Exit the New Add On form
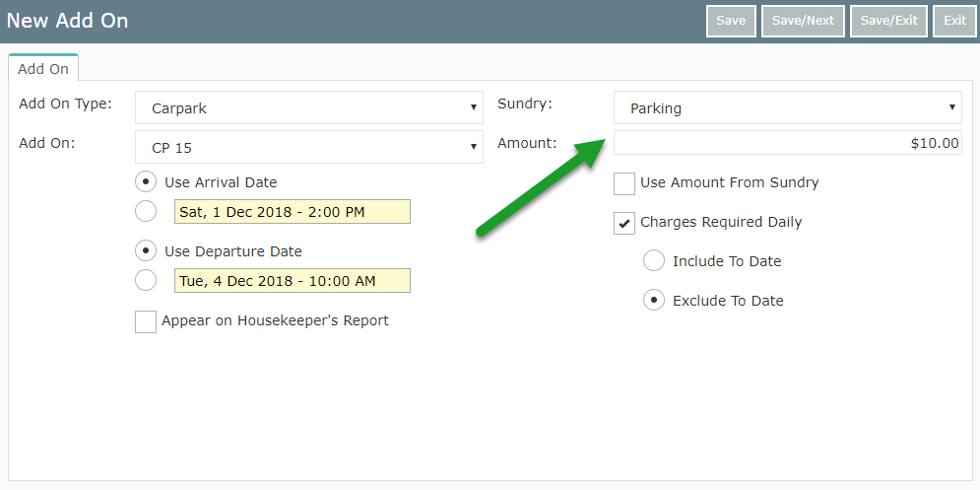Image resolution: width=980 pixels, height=490 pixels. tap(954, 21)
